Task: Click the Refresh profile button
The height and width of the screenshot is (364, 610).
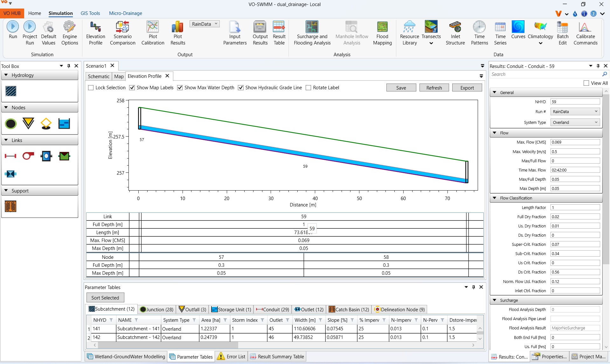Action: (434, 88)
